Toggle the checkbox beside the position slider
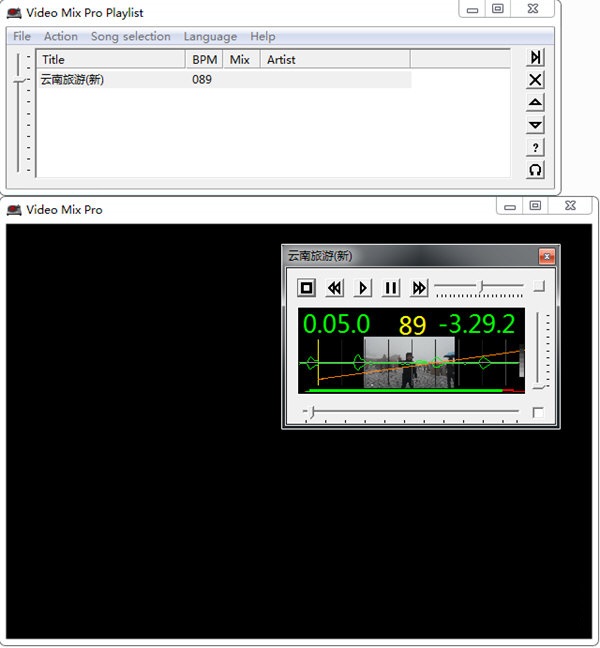The width and height of the screenshot is (600, 648). (x=538, y=412)
